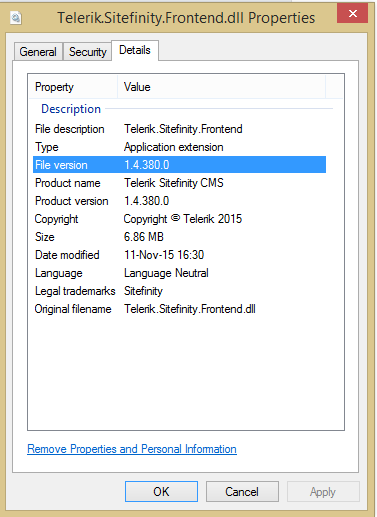Select the Product version label

(72, 201)
